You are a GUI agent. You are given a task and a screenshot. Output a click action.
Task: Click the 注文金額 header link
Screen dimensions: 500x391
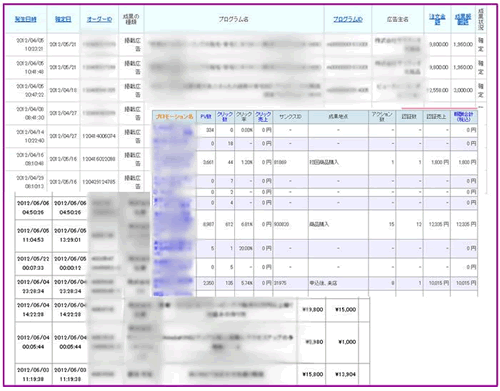click(437, 19)
